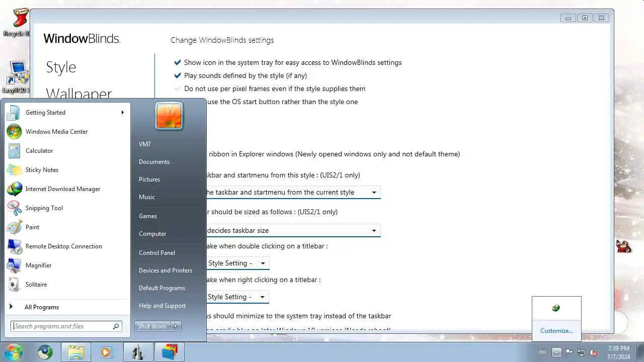The height and width of the screenshot is (362, 644).
Task: Toggle 'Do not use per pixel frames' checkbox
Action: coord(177,89)
